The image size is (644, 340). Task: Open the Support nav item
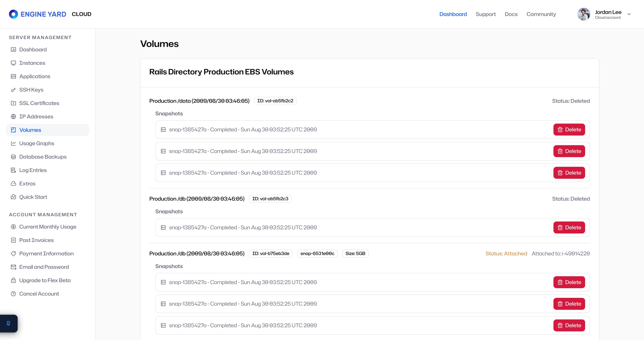click(x=486, y=14)
